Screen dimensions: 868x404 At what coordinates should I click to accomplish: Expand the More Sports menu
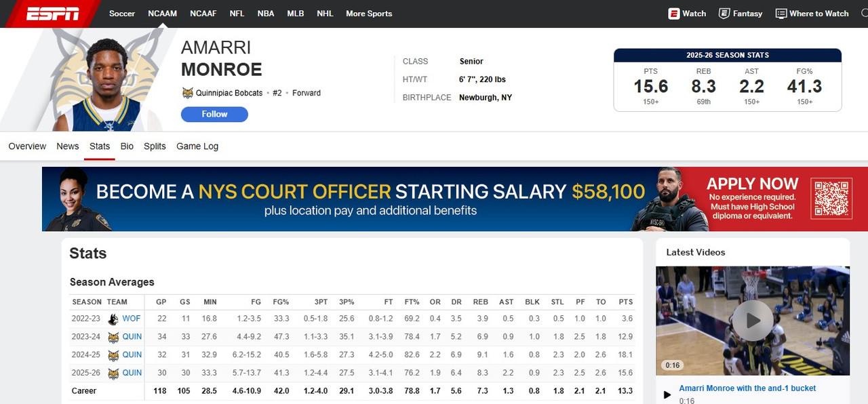pos(368,14)
